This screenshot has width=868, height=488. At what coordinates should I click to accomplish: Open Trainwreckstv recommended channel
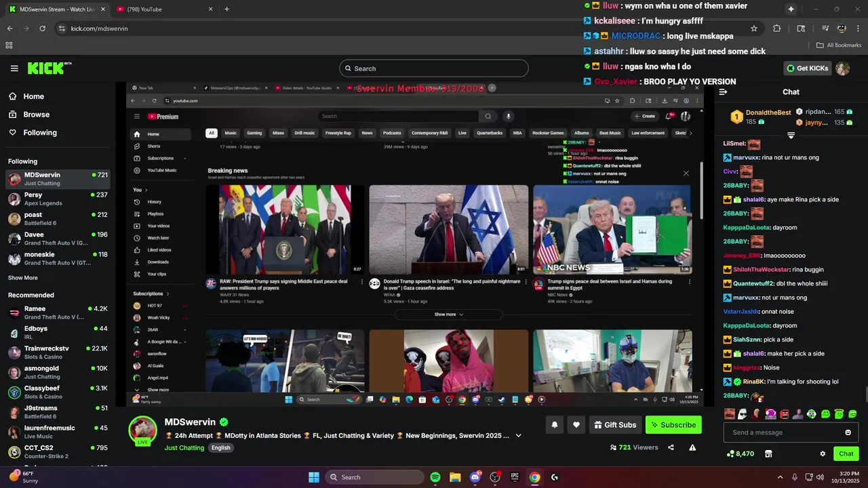pos(58,352)
